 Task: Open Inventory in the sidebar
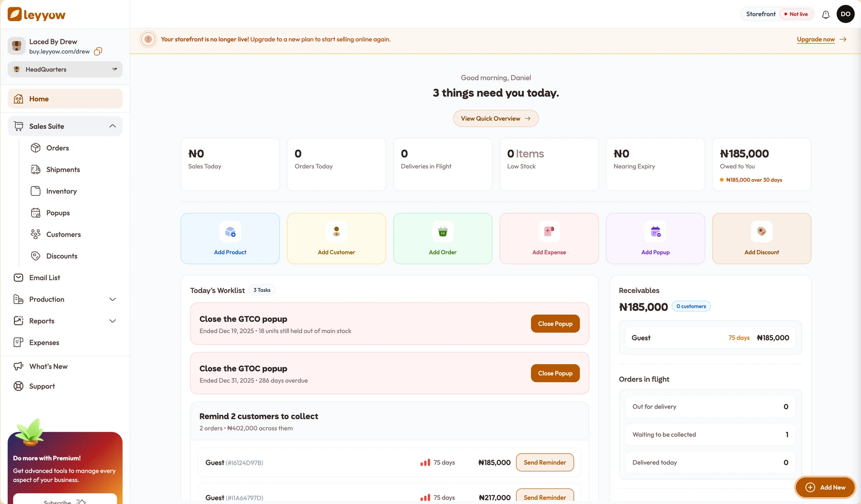tap(62, 191)
